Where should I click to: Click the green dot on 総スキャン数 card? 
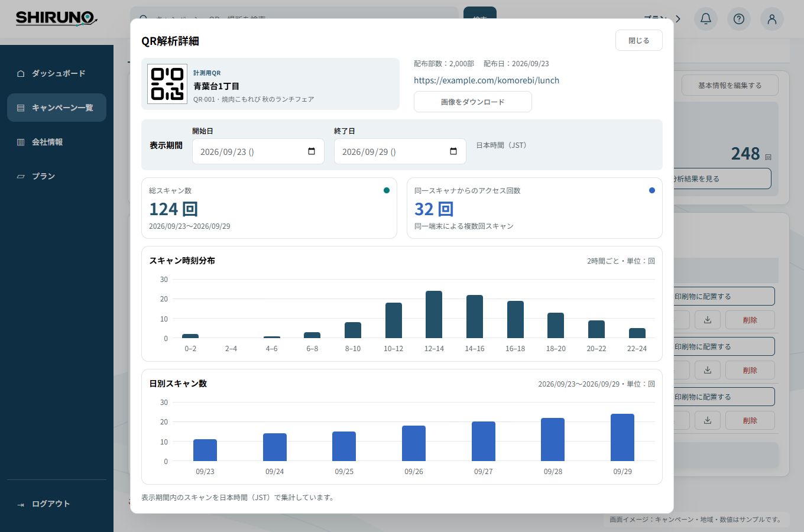point(387,190)
